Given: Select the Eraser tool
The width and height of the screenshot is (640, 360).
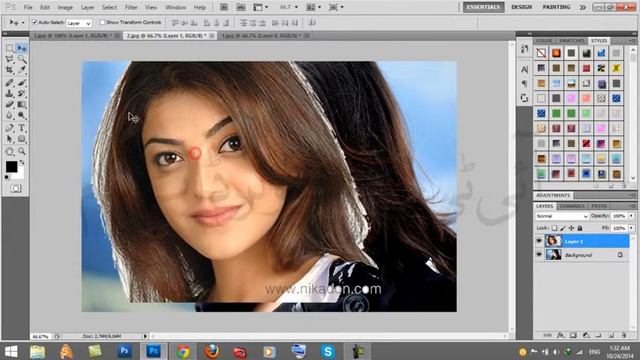Looking at the screenshot, I should [x=9, y=104].
